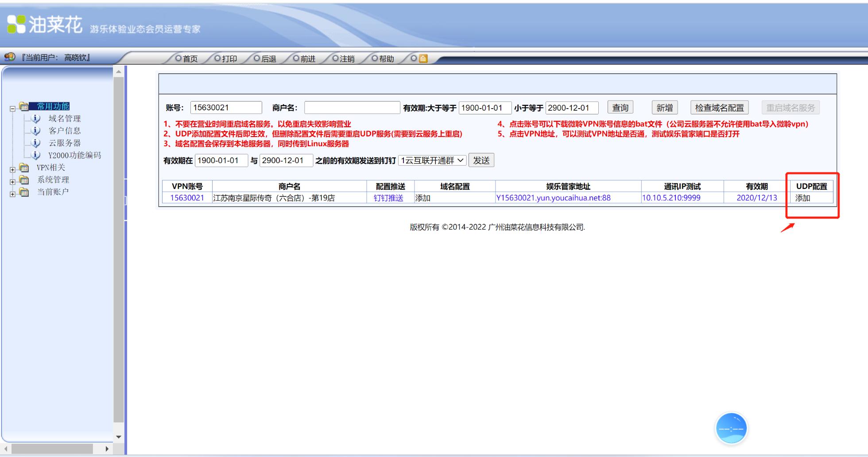Open VPN account link 15630021

point(187,198)
